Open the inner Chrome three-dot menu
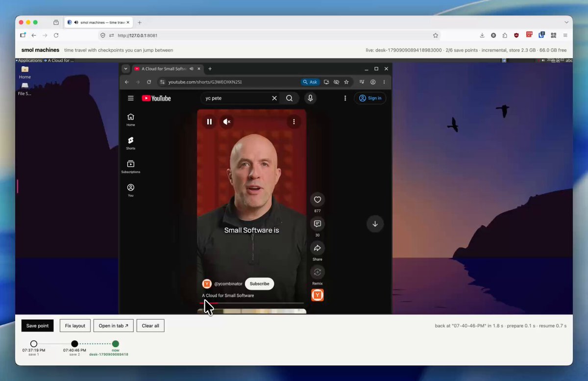The width and height of the screenshot is (588, 381). click(x=384, y=82)
